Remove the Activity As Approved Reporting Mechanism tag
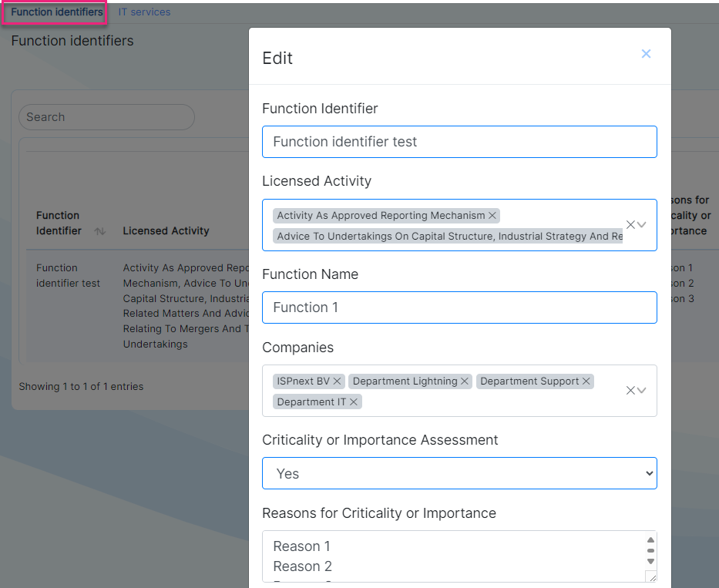This screenshot has height=588, width=719. 492,216
